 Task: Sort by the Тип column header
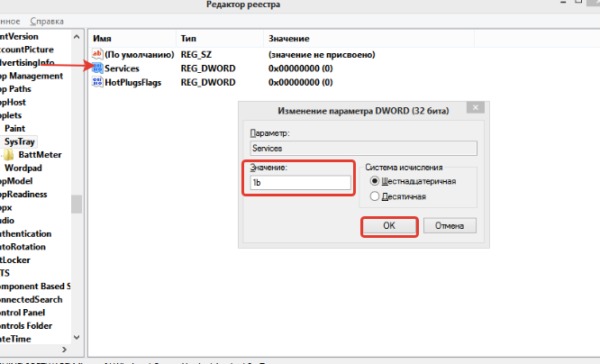click(220, 39)
